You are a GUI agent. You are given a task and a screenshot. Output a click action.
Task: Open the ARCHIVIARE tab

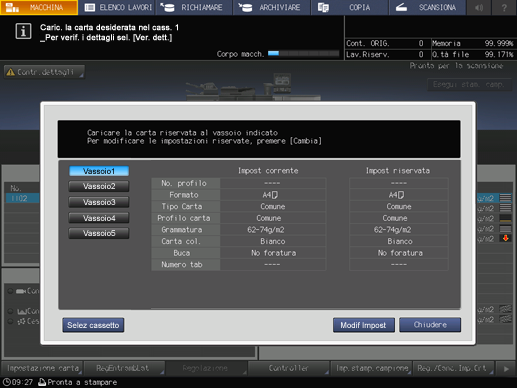272,7
